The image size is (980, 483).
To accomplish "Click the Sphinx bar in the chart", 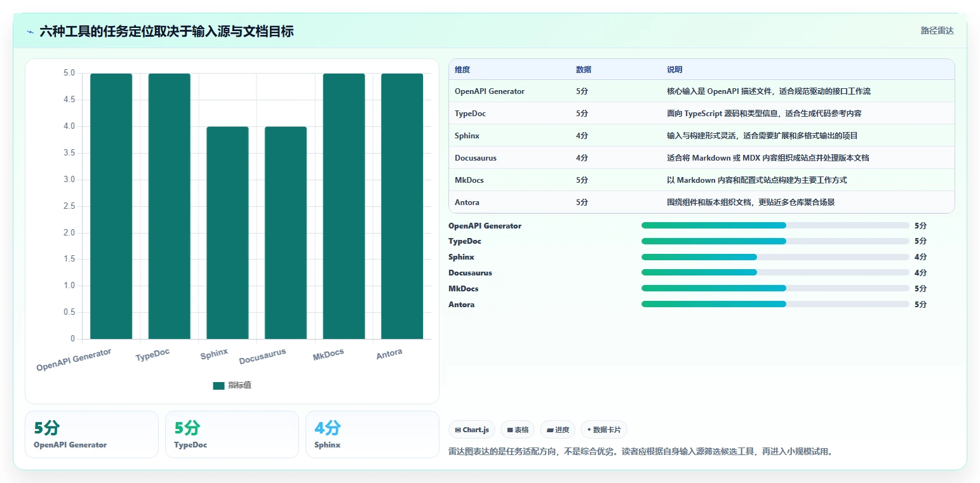I will 227,233.
